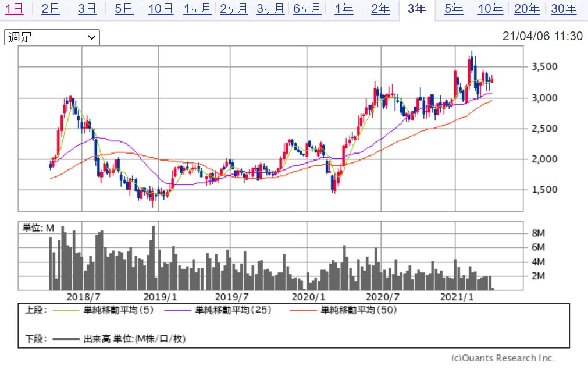Click the orange 単純移動平均(50) legend line

(x=303, y=310)
